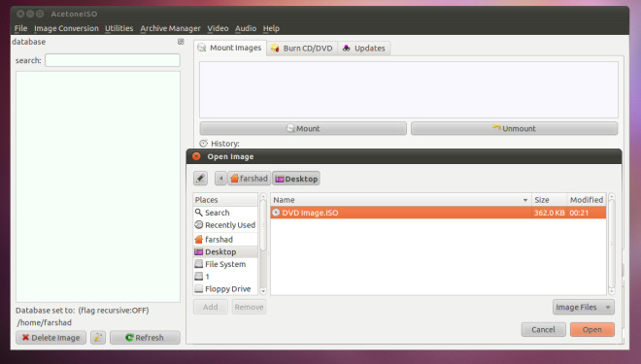
Task: Click the 362.0 KB size cell
Action: click(549, 213)
